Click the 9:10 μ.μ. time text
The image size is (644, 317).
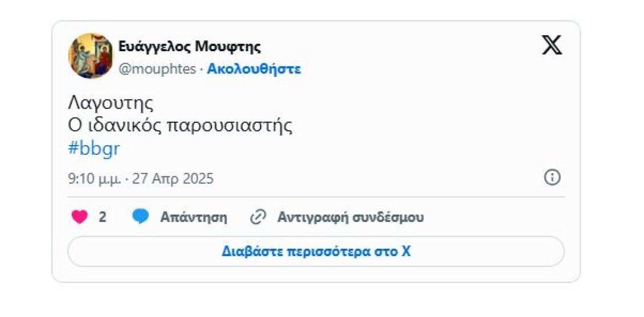[95, 179]
